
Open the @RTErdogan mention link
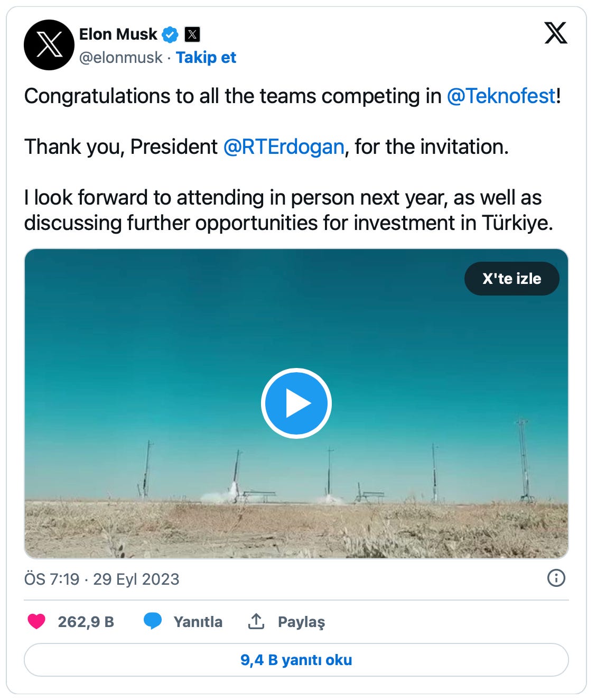(284, 147)
